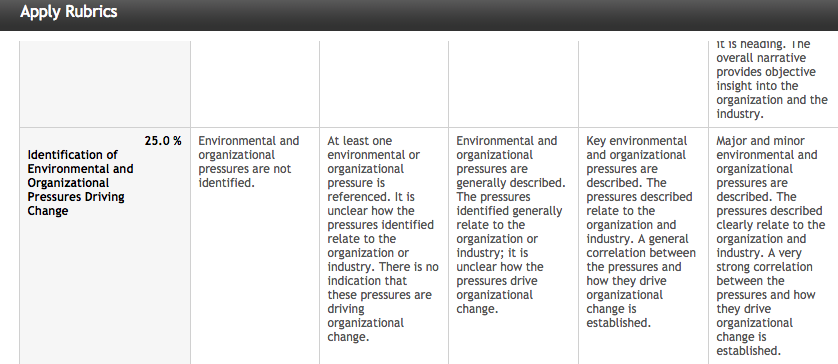The height and width of the screenshot is (364, 838).
Task: Click the empty cell above "pressures are generally described"
Action: click(513, 84)
